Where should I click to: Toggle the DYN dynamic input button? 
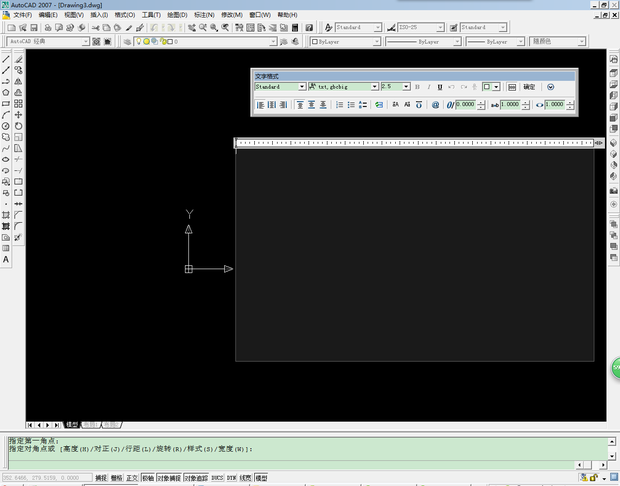[x=231, y=478]
